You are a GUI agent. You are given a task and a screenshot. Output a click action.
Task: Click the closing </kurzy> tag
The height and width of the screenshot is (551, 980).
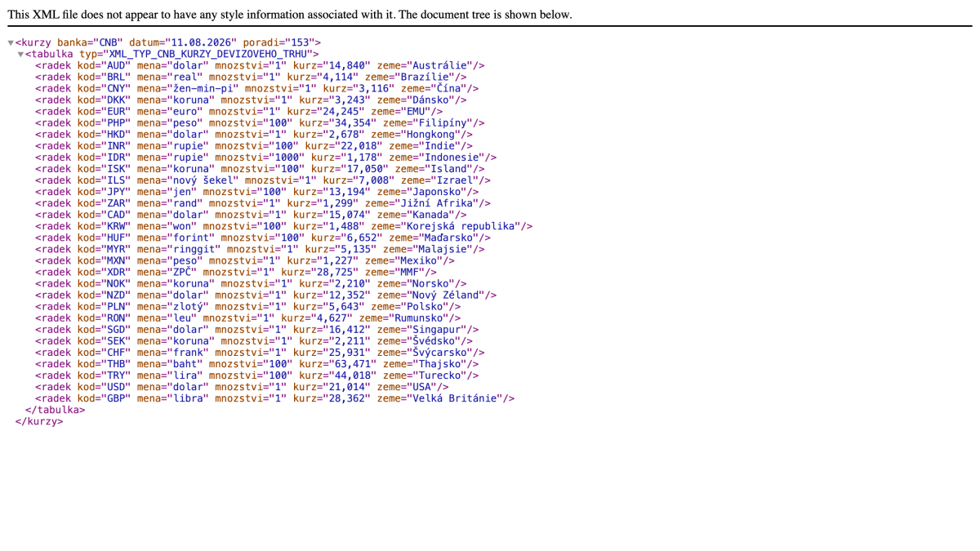click(x=39, y=421)
